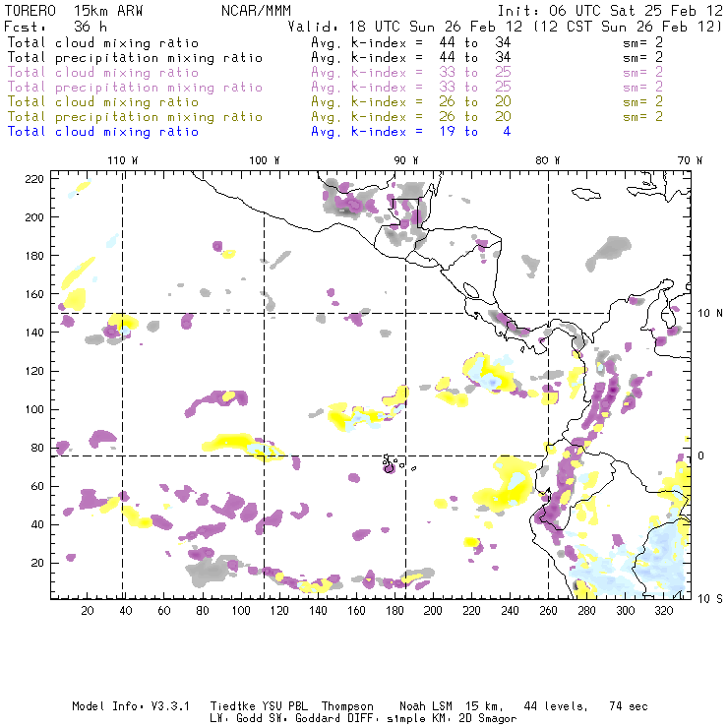Click the "110 W" longitude label
This screenshot has width=728, height=728.
pyautogui.click(x=123, y=160)
